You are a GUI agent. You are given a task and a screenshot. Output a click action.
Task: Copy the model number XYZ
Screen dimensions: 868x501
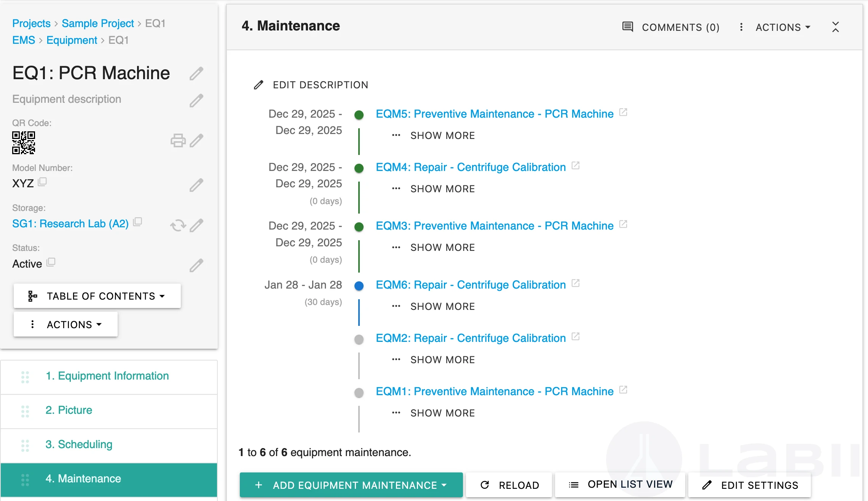pos(42,182)
